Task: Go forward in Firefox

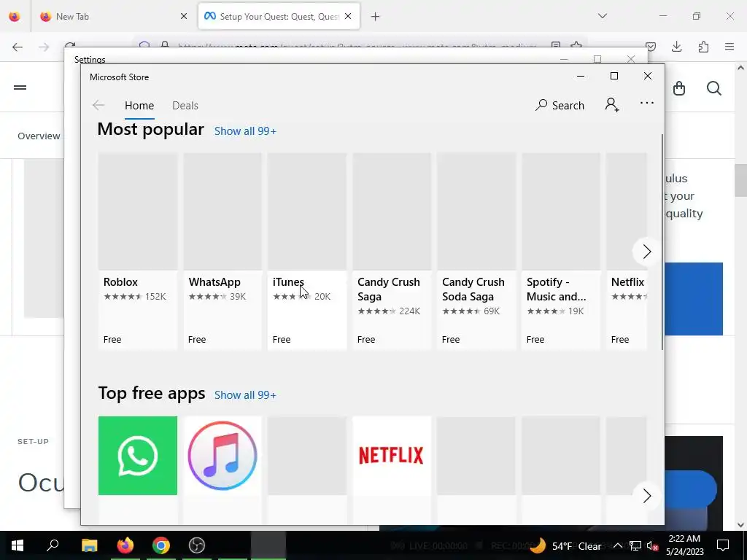Action: point(44,47)
